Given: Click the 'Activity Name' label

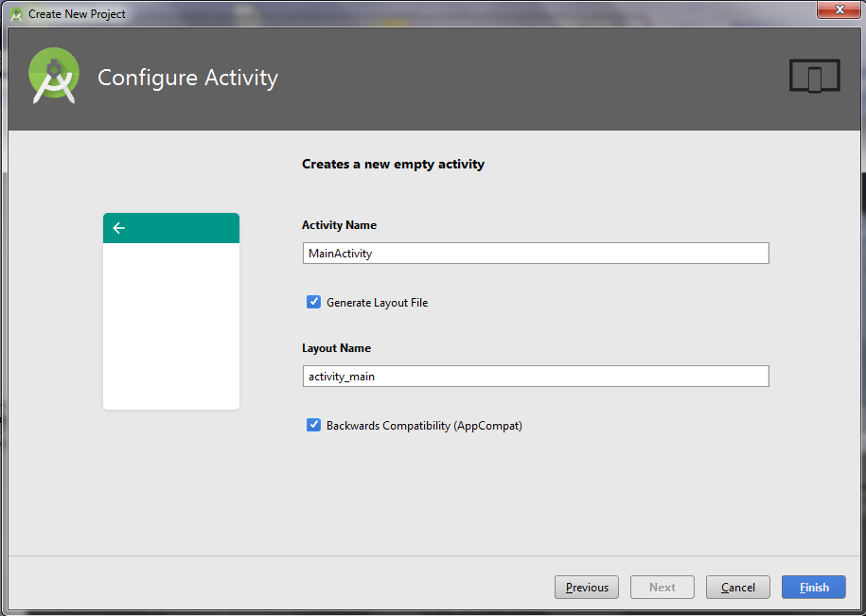Looking at the screenshot, I should coord(339,225).
